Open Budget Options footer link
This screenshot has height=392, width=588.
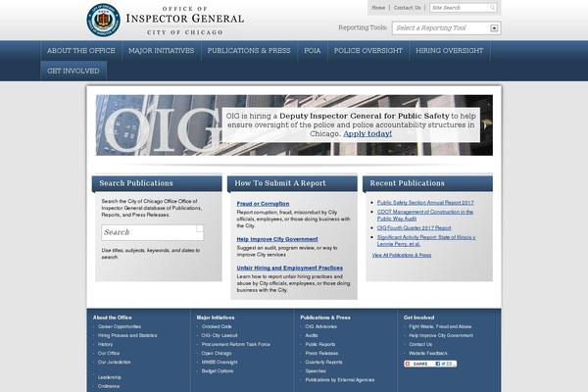click(218, 371)
